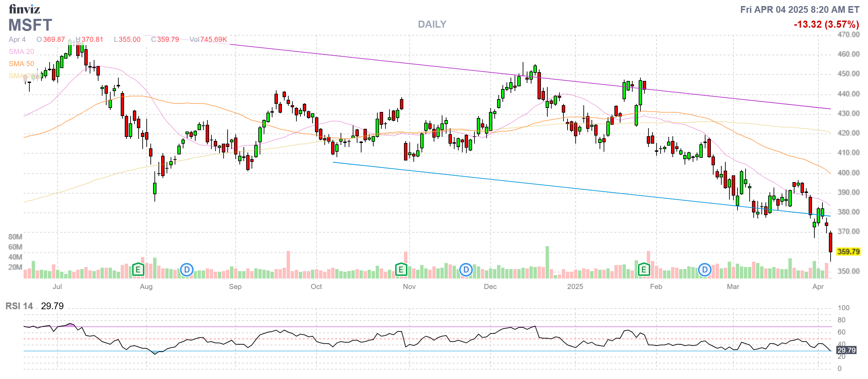The height and width of the screenshot is (379, 868).
Task: Select the SMA 50 legend label
Action: [x=22, y=64]
